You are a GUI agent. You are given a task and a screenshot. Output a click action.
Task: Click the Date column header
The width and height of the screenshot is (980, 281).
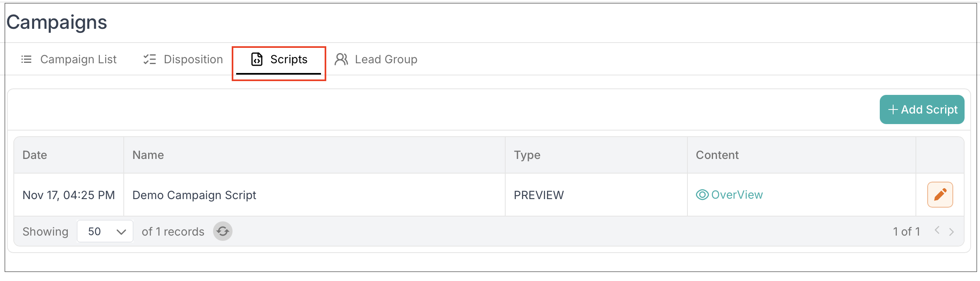[x=35, y=155]
